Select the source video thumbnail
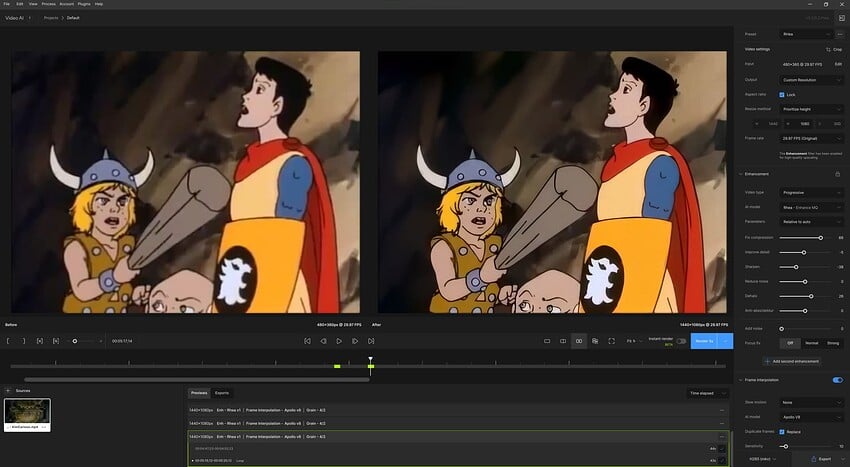This screenshot has height=467, width=850. pyautogui.click(x=27, y=415)
